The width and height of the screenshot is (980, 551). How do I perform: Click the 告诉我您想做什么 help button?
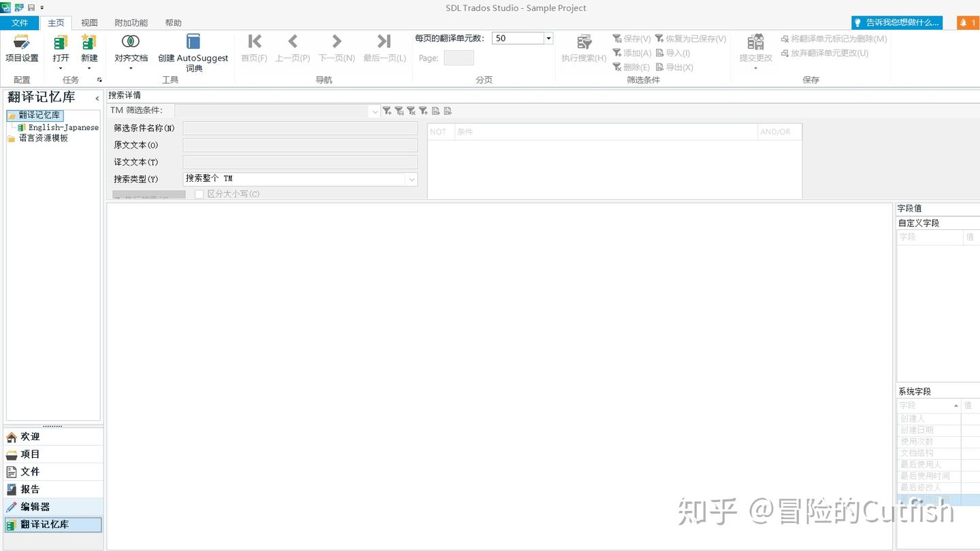pyautogui.click(x=896, y=22)
